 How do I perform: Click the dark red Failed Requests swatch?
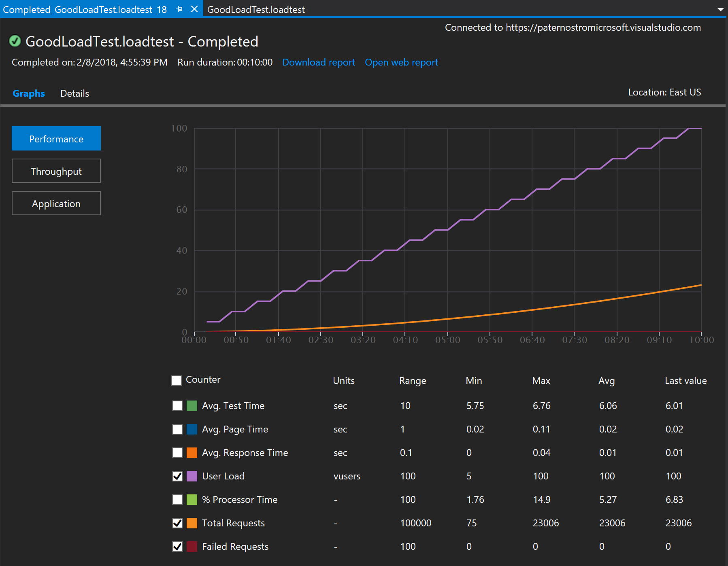[x=192, y=547]
